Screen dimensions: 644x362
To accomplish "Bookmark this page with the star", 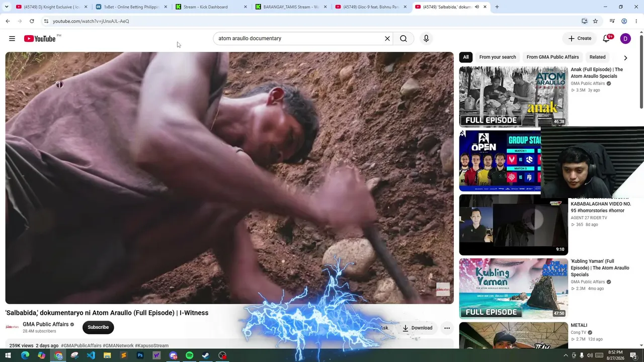I will 595,21.
